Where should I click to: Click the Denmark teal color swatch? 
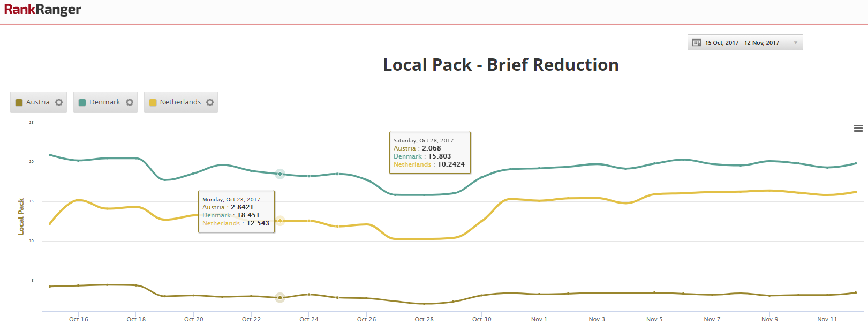pos(82,102)
